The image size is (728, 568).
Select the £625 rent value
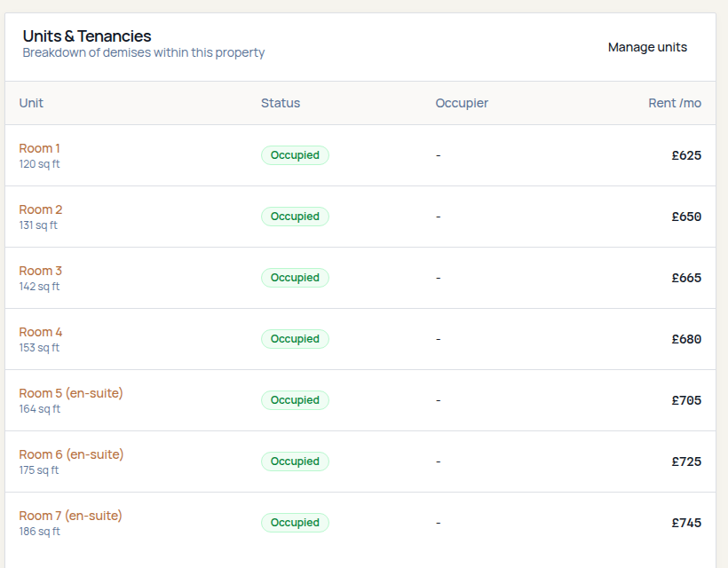tap(686, 155)
